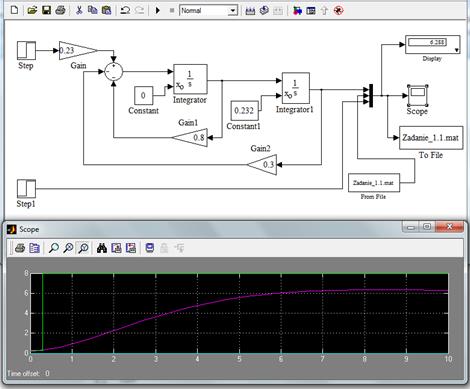Autoscale the Scope axes
The width and height of the screenshot is (470, 389).
102,248
